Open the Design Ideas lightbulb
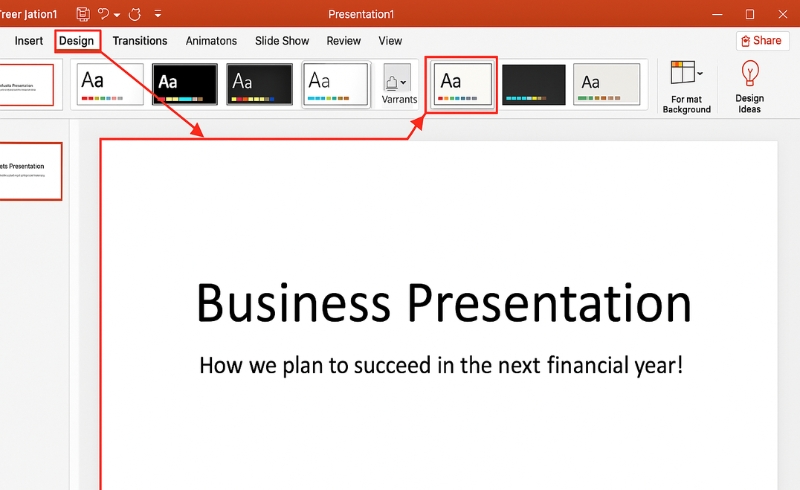The height and width of the screenshot is (490, 800). [x=749, y=74]
